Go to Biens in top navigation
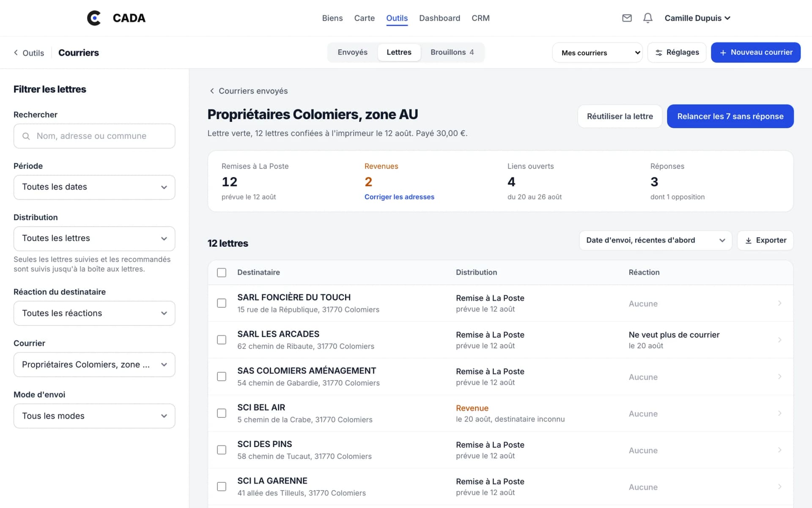812x508 pixels. click(332, 18)
